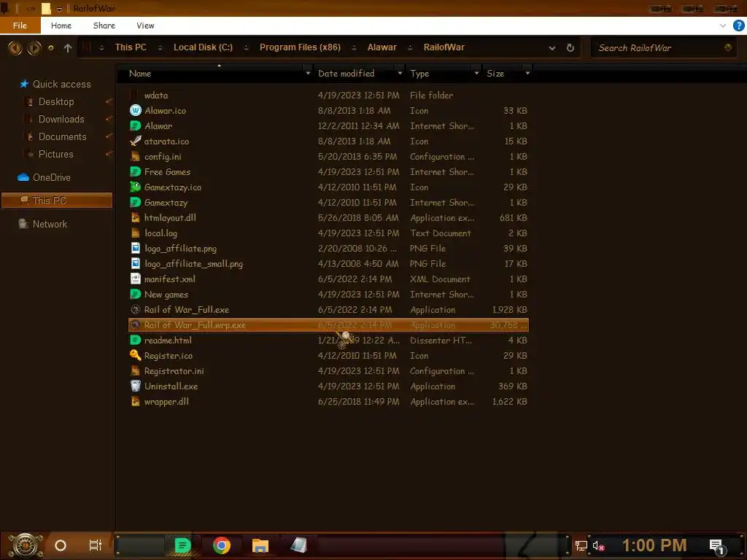Screen dimensions: 747x560
Task: Open Name column filter dropdown arrow
Action: (x=308, y=74)
